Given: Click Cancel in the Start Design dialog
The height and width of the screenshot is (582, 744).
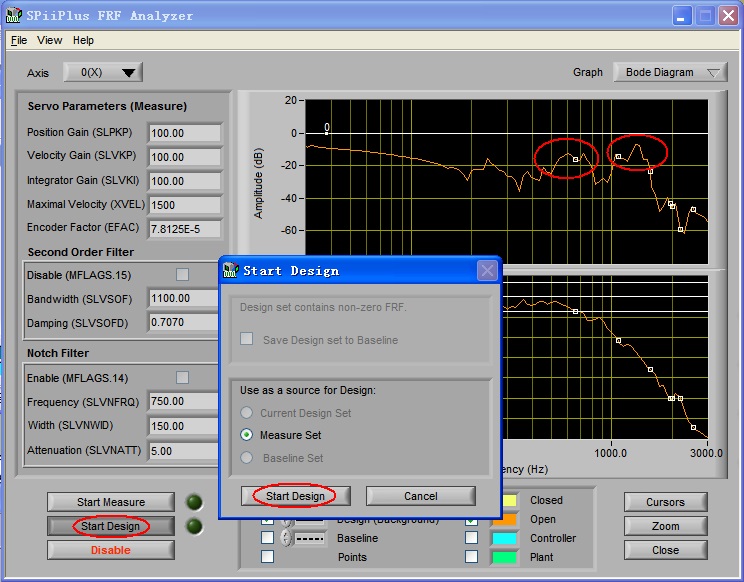Looking at the screenshot, I should tap(420, 496).
